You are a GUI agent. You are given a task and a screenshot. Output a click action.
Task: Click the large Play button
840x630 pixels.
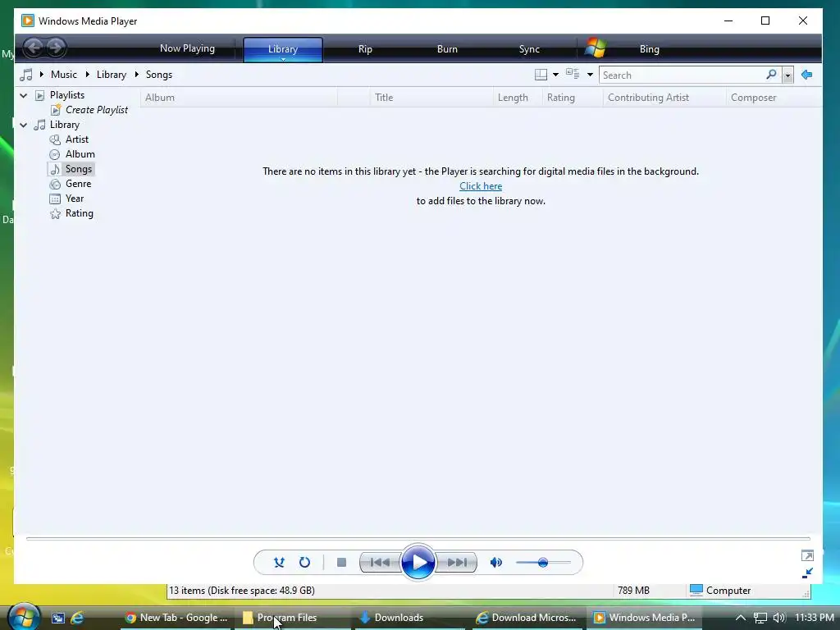418,562
